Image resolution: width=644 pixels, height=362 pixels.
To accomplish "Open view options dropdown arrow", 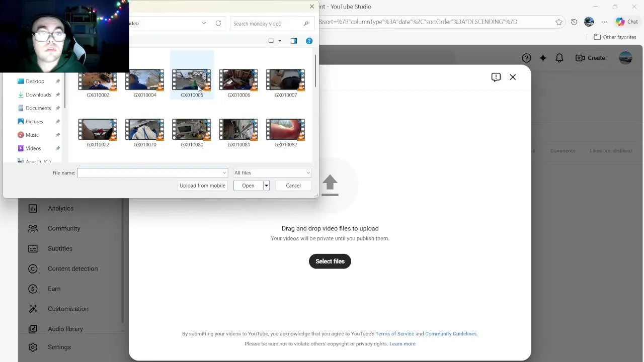I will (x=280, y=41).
